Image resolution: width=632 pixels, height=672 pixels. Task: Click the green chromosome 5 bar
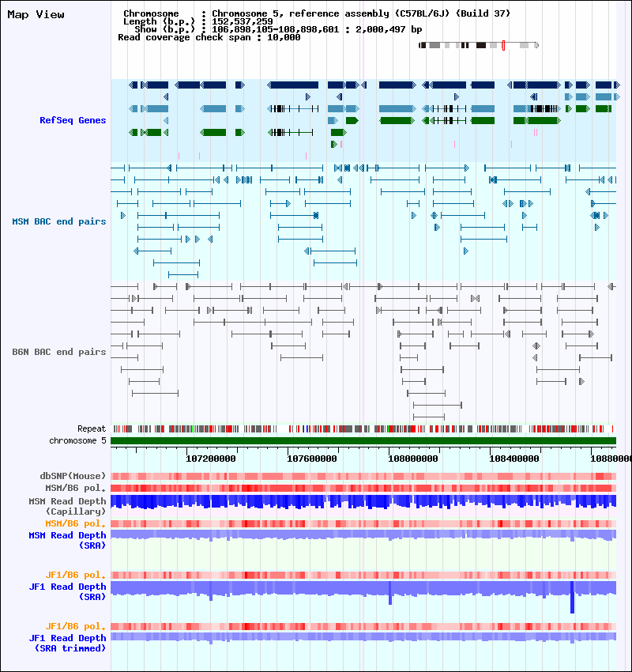pos(363,440)
